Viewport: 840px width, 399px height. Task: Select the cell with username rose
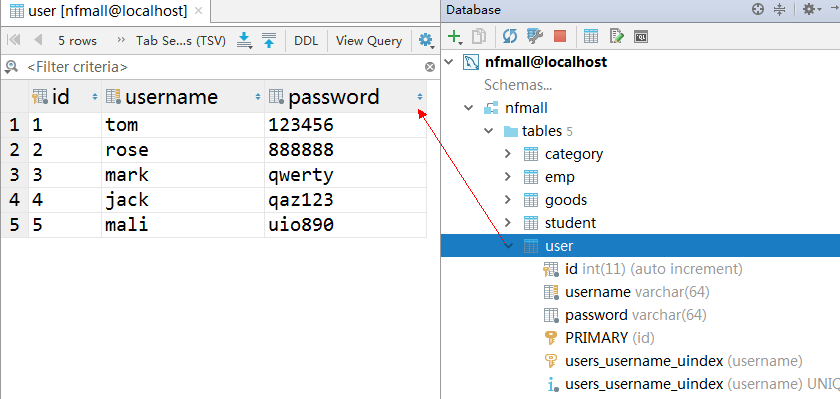pyautogui.click(x=183, y=150)
